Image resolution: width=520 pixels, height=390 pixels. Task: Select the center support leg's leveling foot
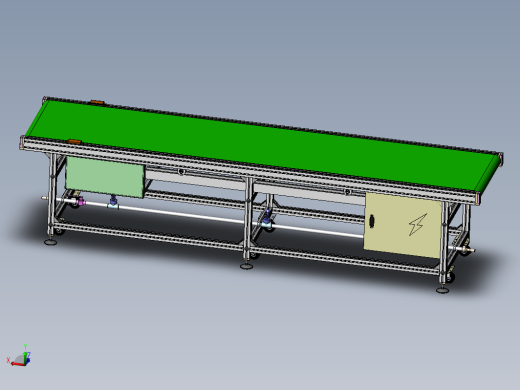tap(246, 266)
